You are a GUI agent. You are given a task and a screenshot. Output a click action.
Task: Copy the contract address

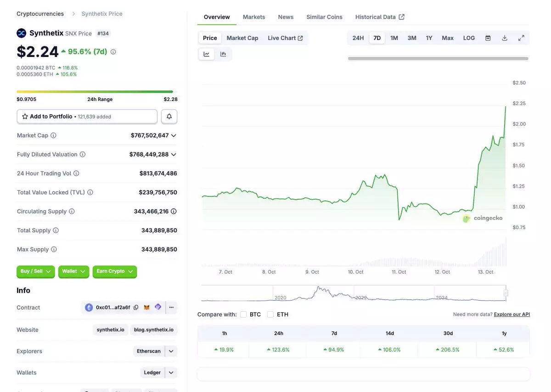pyautogui.click(x=136, y=308)
